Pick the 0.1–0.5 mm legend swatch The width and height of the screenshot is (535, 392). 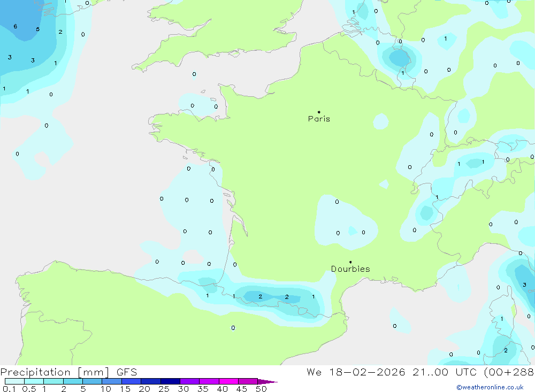pos(14,381)
